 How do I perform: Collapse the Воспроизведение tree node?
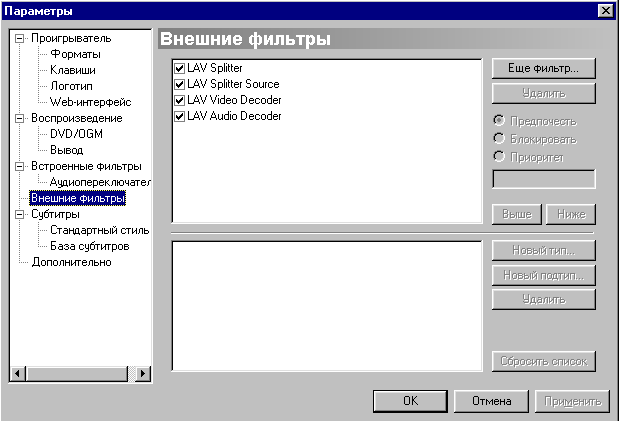[x=19, y=118]
